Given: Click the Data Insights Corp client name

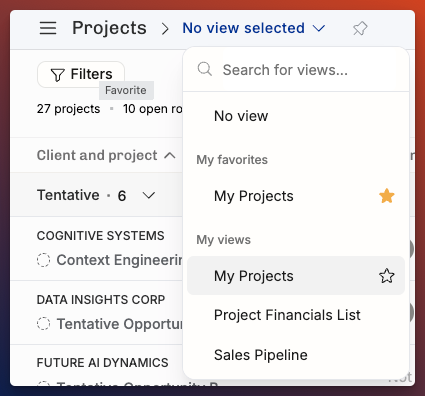Looking at the screenshot, I should click(x=101, y=300).
